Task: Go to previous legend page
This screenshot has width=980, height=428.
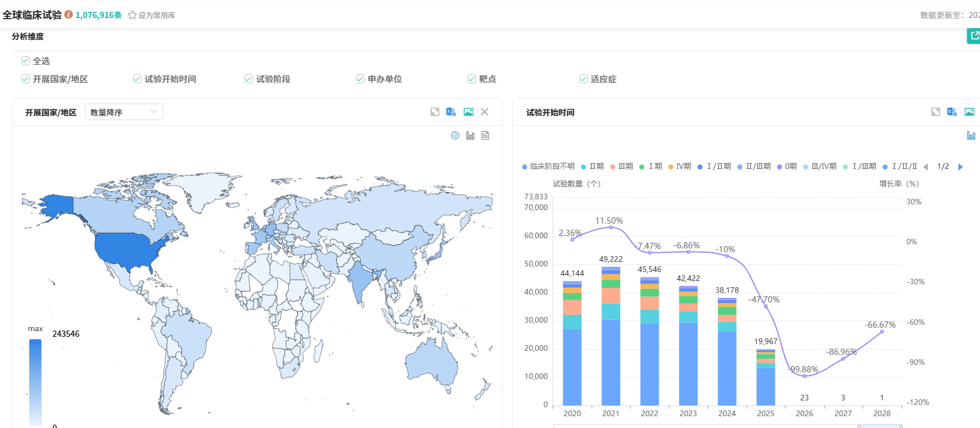Action: 925,167
